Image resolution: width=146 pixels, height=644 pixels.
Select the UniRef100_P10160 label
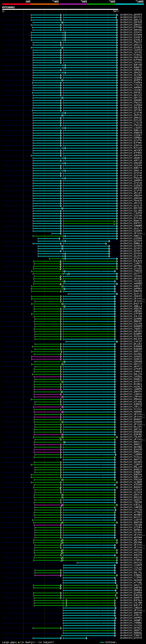pyautogui.click(x=131, y=532)
